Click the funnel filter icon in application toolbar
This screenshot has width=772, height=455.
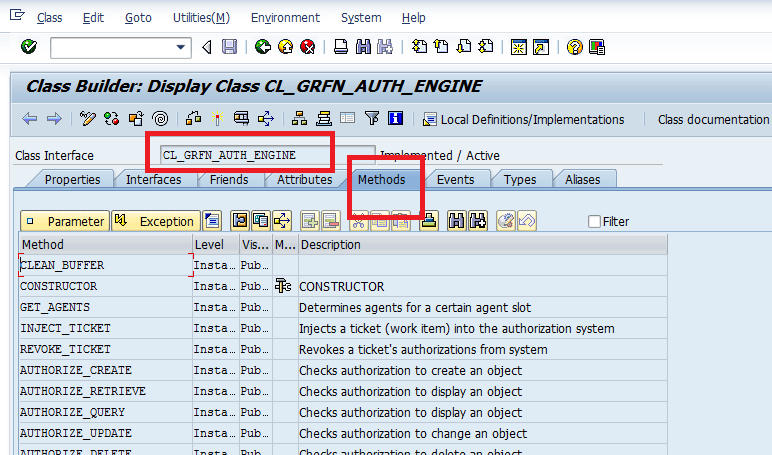pos(372,119)
